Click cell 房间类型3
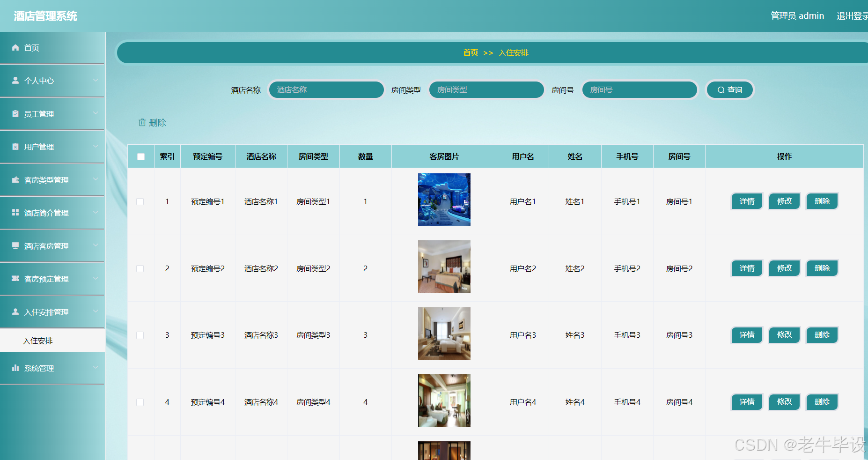Viewport: 868px width, 460px height. click(313, 335)
